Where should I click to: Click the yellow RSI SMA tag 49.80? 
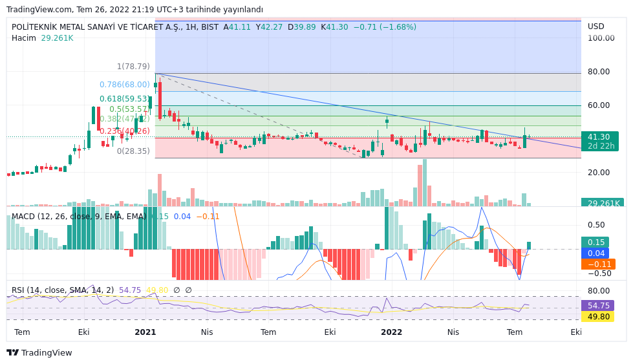(597, 316)
